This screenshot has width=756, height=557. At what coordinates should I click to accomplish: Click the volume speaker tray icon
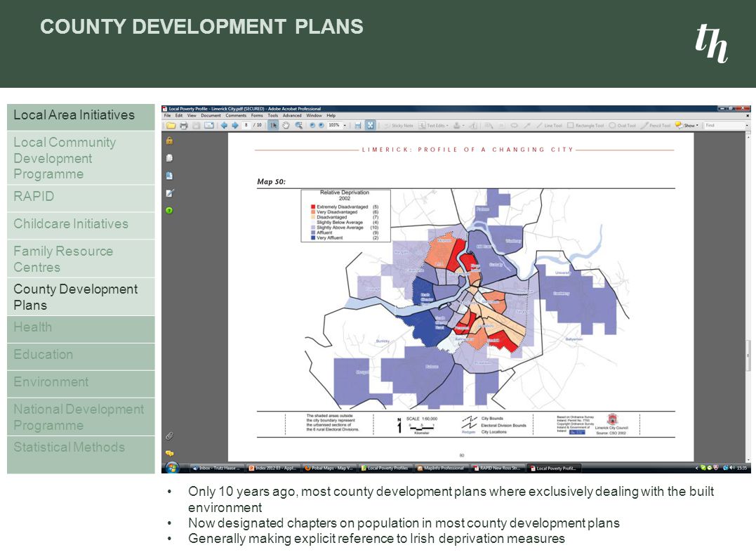[x=732, y=468]
